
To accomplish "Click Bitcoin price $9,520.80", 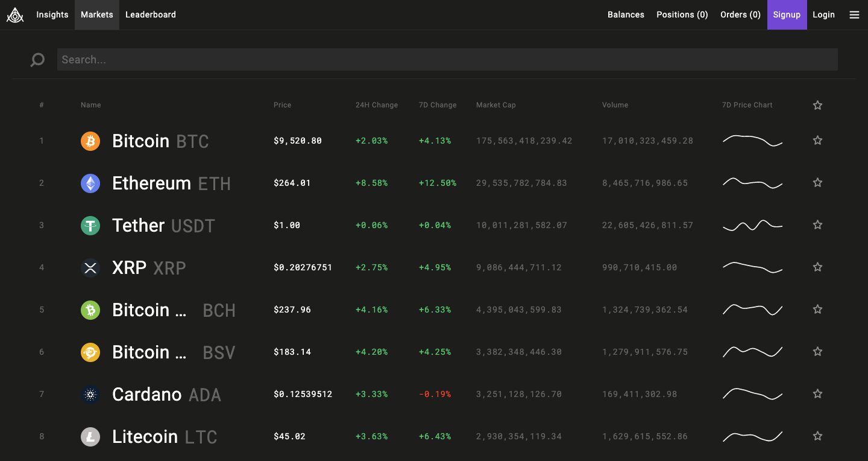I will tap(298, 141).
